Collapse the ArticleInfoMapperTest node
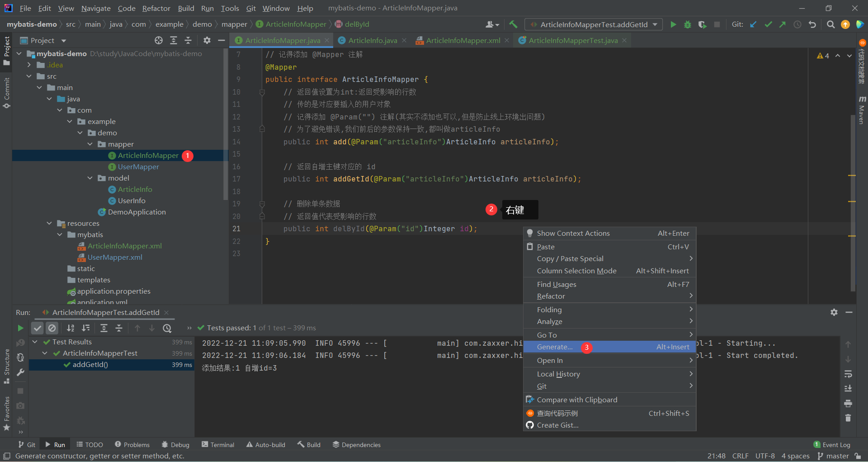Image resolution: width=868 pixels, height=462 pixels. click(x=45, y=353)
